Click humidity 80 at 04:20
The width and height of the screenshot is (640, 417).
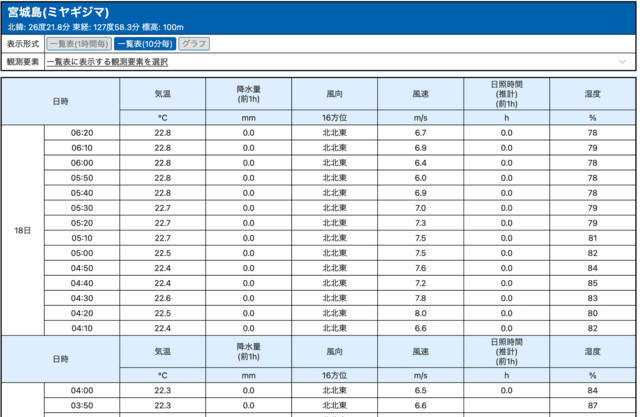[x=592, y=313]
